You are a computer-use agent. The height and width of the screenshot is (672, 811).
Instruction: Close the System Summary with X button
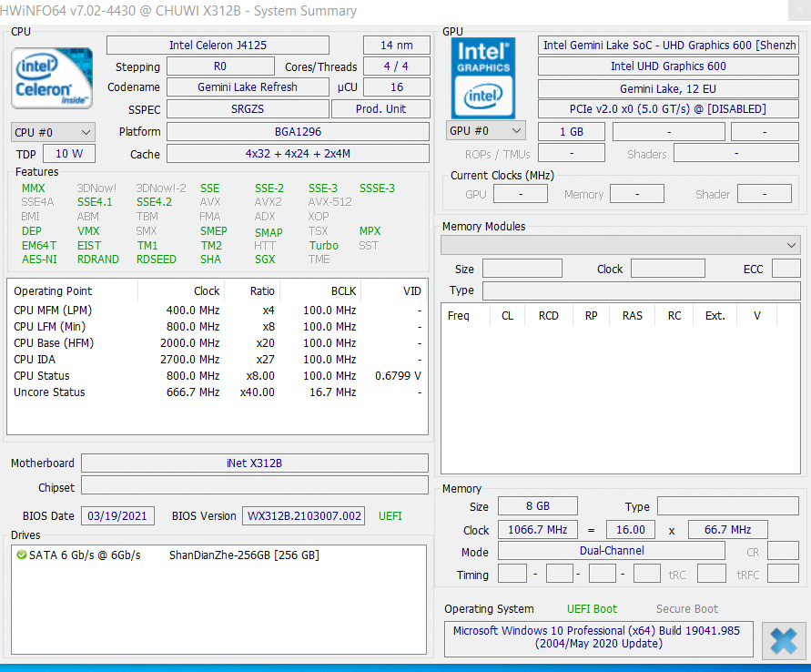point(784,640)
